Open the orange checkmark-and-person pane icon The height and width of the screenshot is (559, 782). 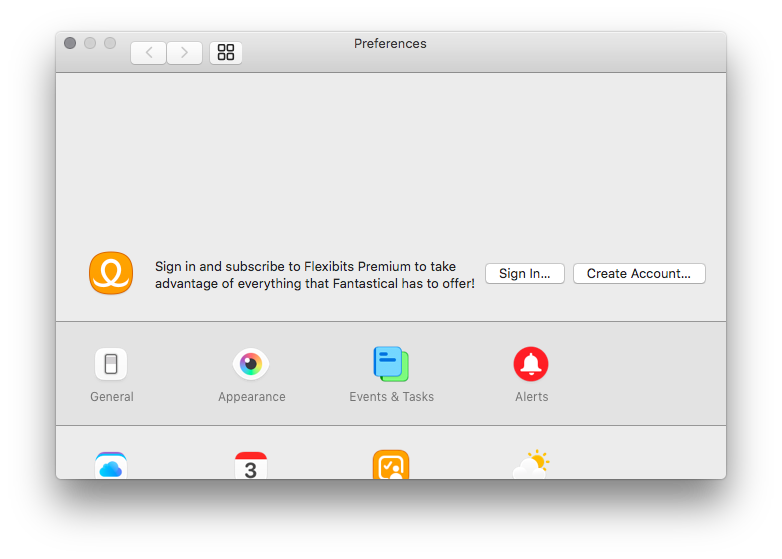coord(391,465)
